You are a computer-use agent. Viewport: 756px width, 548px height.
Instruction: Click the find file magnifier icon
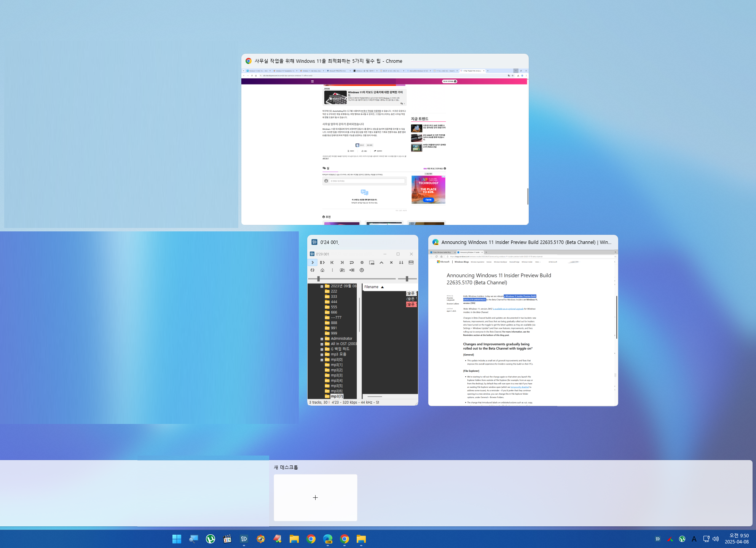(342, 270)
